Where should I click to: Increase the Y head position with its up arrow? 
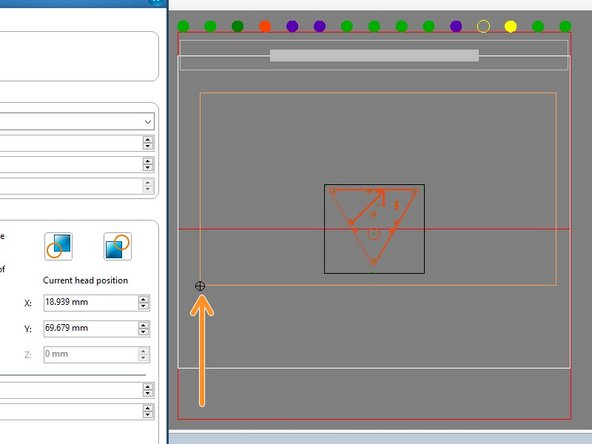tap(143, 325)
